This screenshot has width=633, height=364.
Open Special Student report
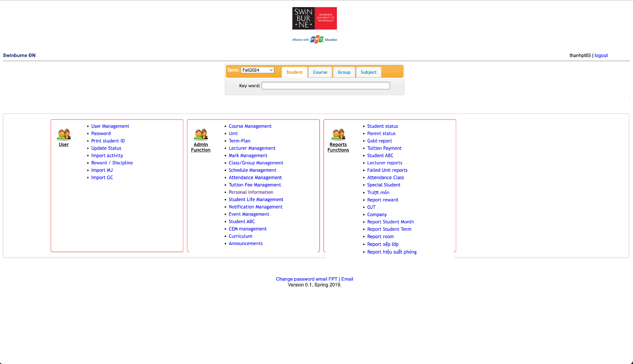click(x=384, y=185)
